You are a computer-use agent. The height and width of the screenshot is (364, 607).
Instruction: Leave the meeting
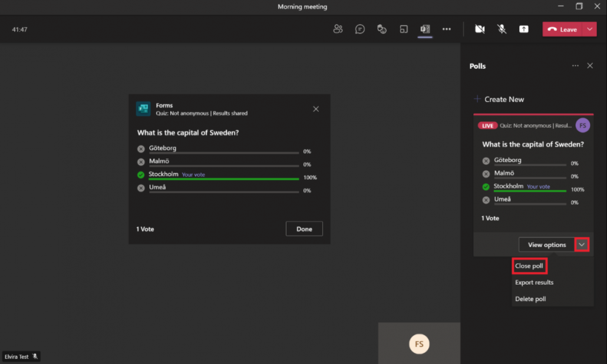point(562,29)
